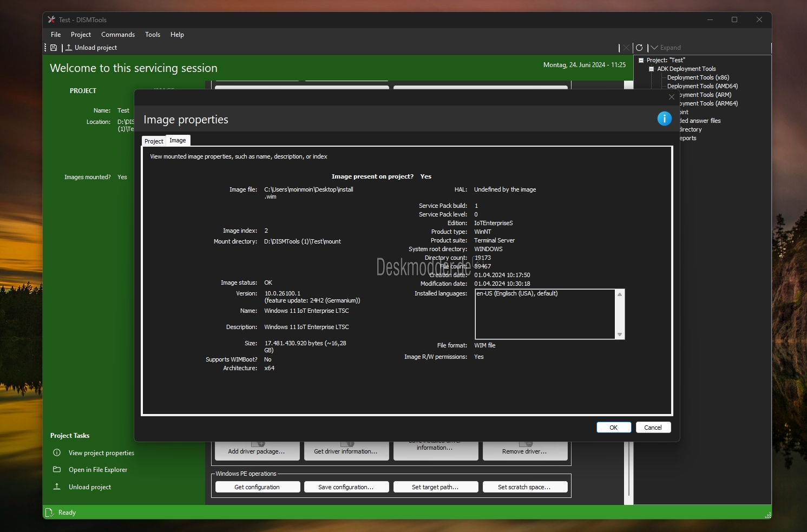Click the Unload project upload icon in toolbar
Image resolution: width=807 pixels, height=532 pixels.
(x=69, y=48)
